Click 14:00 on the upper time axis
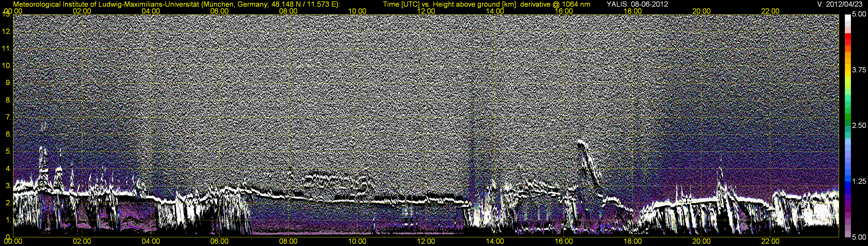The width and height of the screenshot is (868, 246). [x=495, y=11]
